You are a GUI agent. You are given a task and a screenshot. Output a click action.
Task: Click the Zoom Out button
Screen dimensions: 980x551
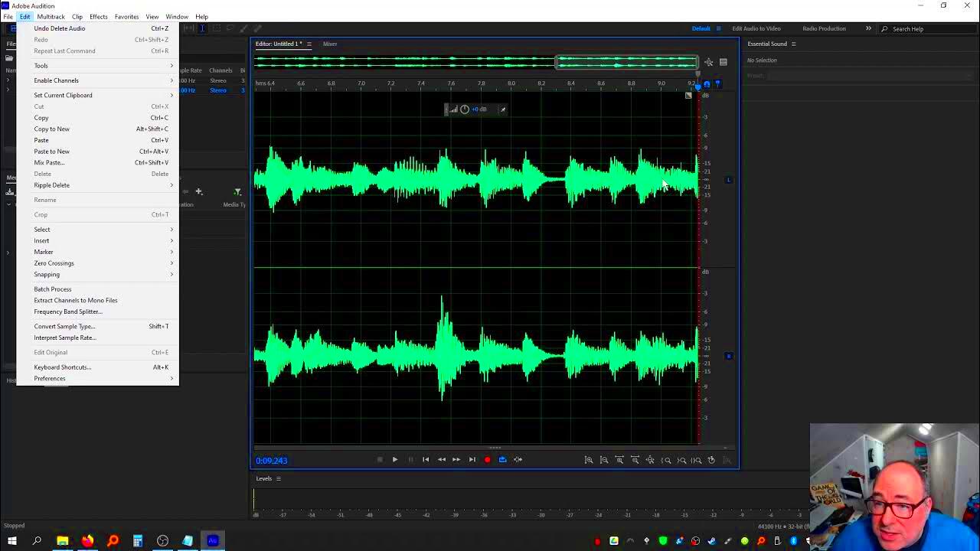click(x=605, y=460)
